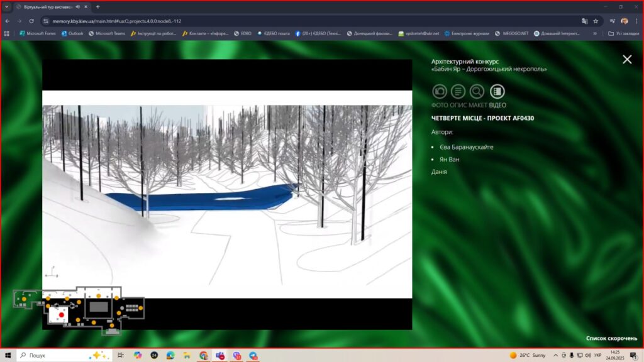Expand the browser tab search dropdown

tap(6, 6)
